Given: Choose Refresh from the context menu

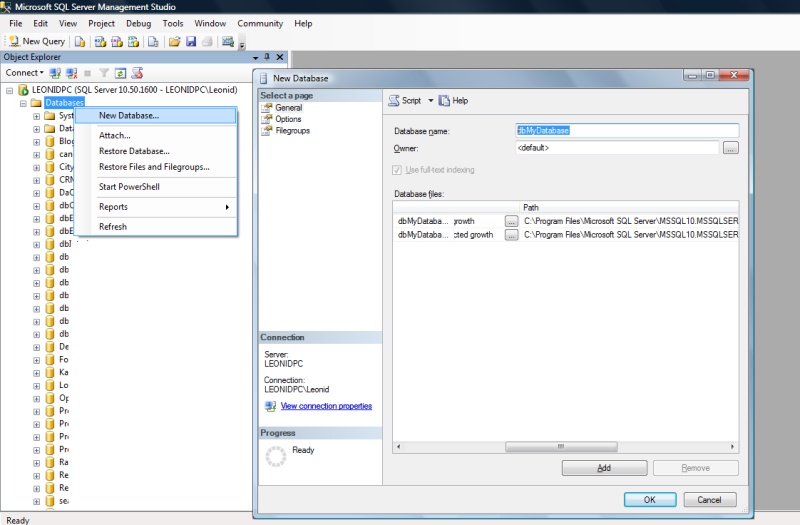Looking at the screenshot, I should tap(156, 227).
